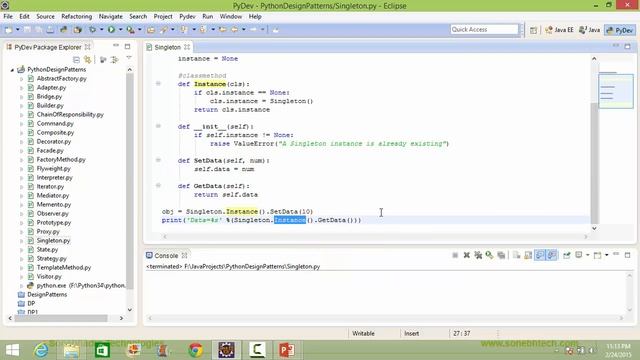Viewport: 640px width, 360px height.
Task: Open the Pydev menu
Action: click(187, 16)
